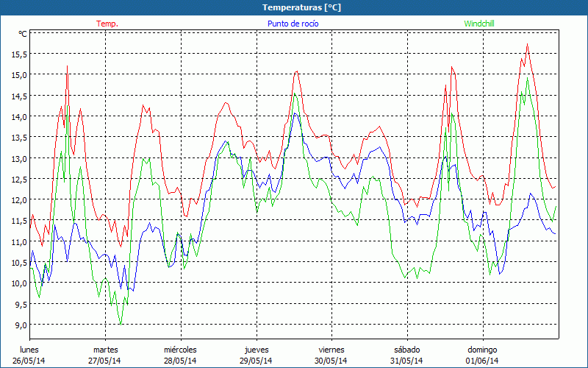Click the '°C' unit label on the y-axis
This screenshot has height=368, width=588.
tap(22, 34)
